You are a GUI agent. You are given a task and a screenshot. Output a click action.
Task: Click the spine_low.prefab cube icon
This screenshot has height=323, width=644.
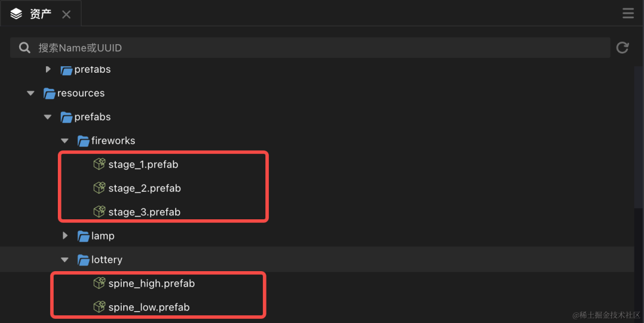click(100, 307)
